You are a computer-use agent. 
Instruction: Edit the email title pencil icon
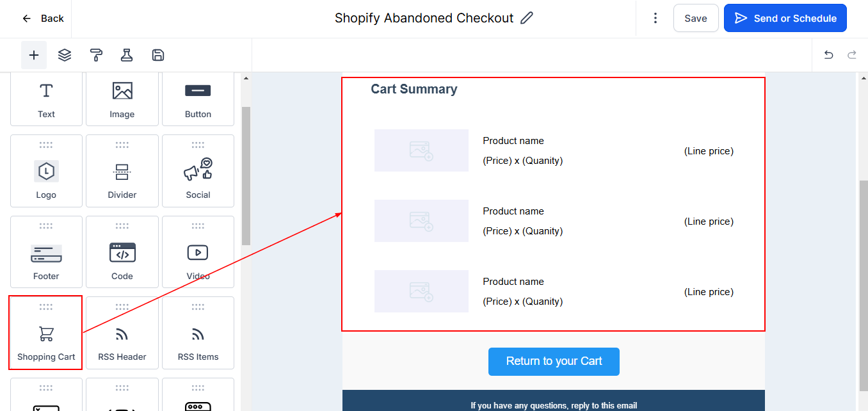pyautogui.click(x=527, y=18)
